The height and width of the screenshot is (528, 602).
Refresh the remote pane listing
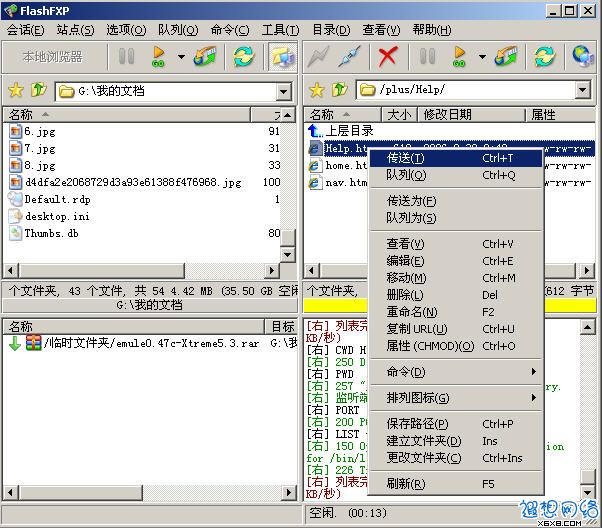click(545, 56)
